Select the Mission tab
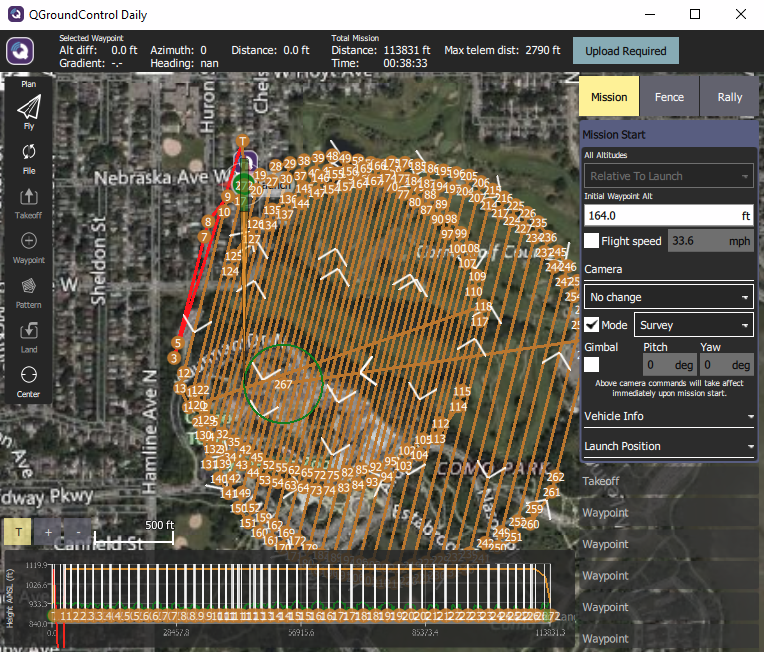 click(x=609, y=96)
